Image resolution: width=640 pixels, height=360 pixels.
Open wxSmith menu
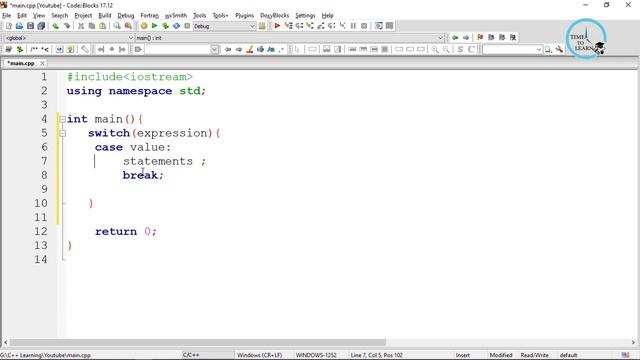point(176,16)
